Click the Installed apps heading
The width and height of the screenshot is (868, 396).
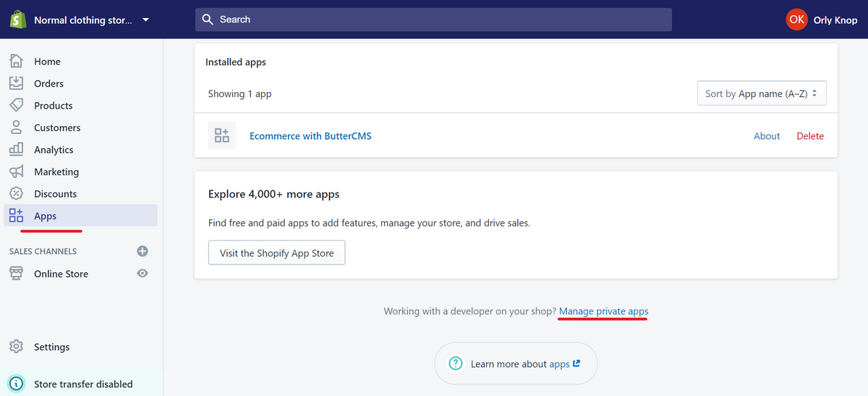(x=236, y=62)
